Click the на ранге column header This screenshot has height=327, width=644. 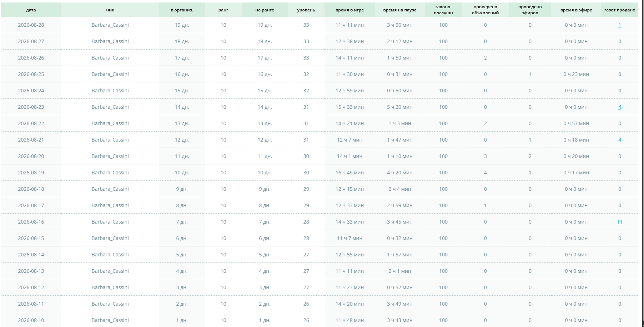pos(265,10)
